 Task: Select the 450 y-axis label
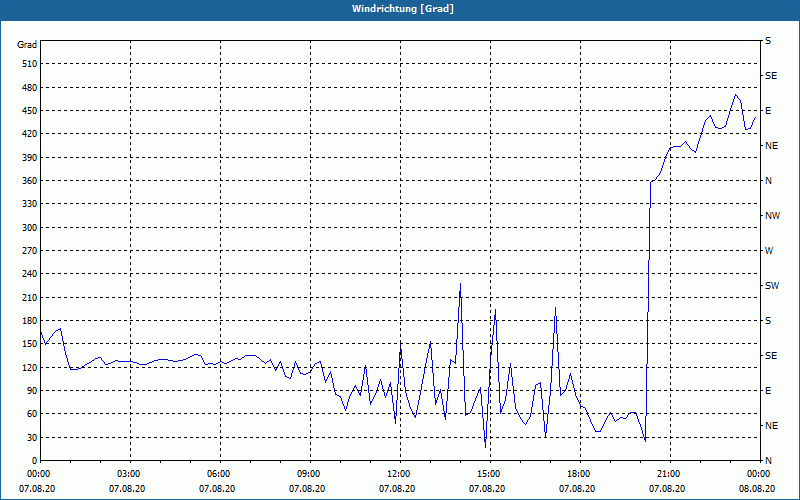[30, 111]
